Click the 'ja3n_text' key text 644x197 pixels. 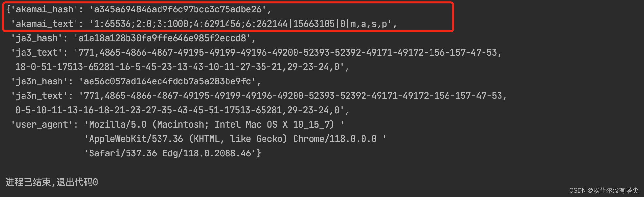coord(39,96)
